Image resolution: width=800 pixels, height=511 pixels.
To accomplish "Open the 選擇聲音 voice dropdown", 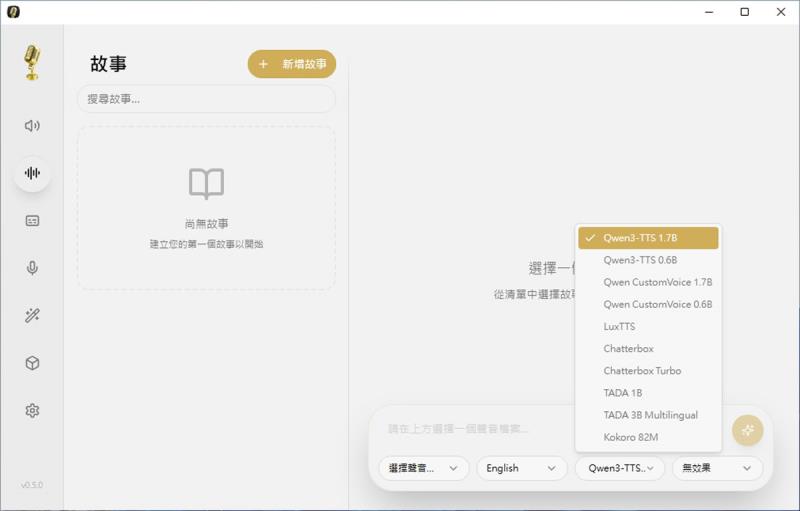I will pyautogui.click(x=423, y=468).
